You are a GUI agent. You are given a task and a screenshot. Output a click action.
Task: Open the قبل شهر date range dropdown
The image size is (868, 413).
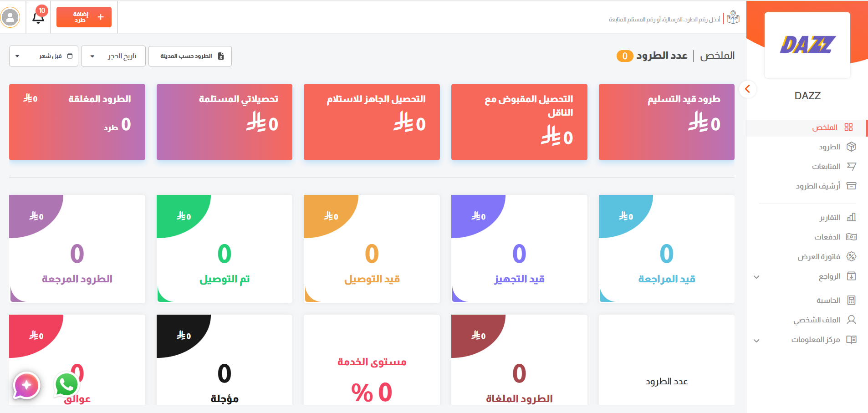[44, 56]
